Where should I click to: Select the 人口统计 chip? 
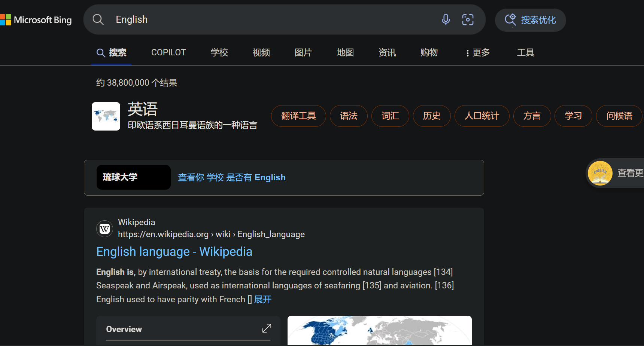(482, 116)
